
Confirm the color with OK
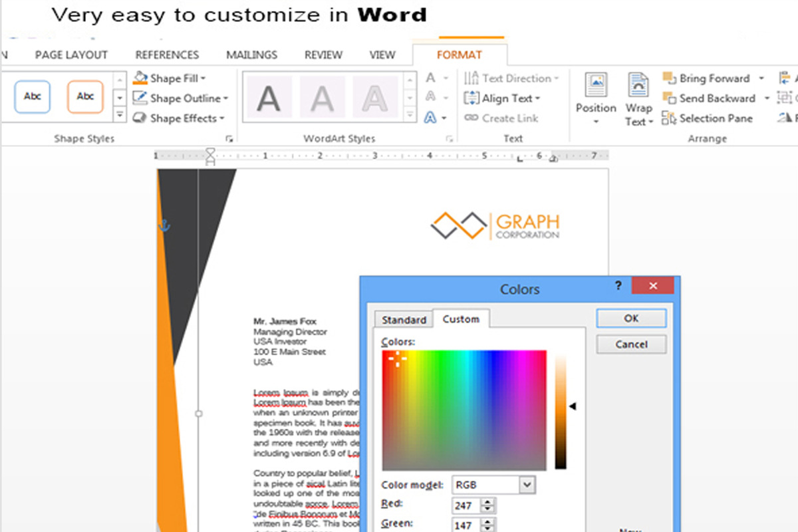pyautogui.click(x=631, y=318)
